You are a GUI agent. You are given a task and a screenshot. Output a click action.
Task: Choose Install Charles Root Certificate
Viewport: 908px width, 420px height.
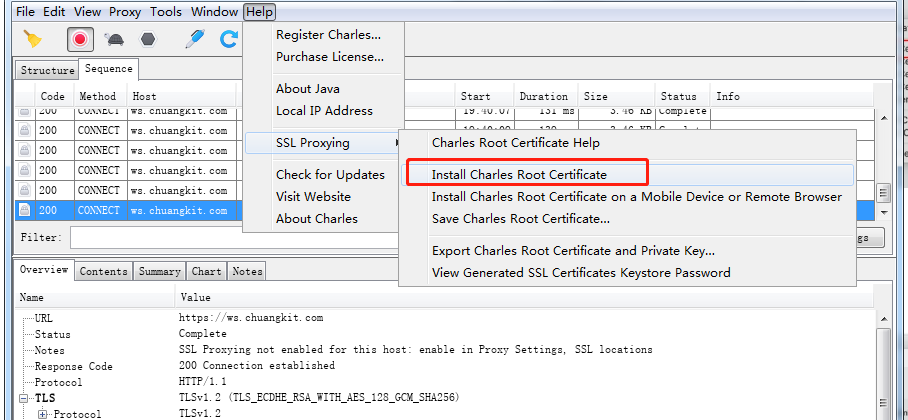click(x=519, y=174)
